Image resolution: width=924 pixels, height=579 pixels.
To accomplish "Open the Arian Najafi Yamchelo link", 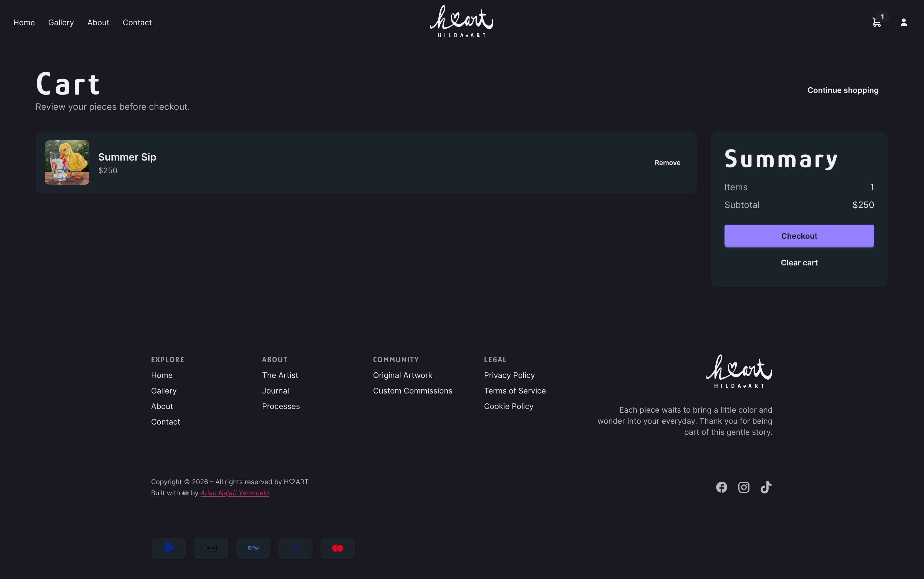I will (234, 493).
